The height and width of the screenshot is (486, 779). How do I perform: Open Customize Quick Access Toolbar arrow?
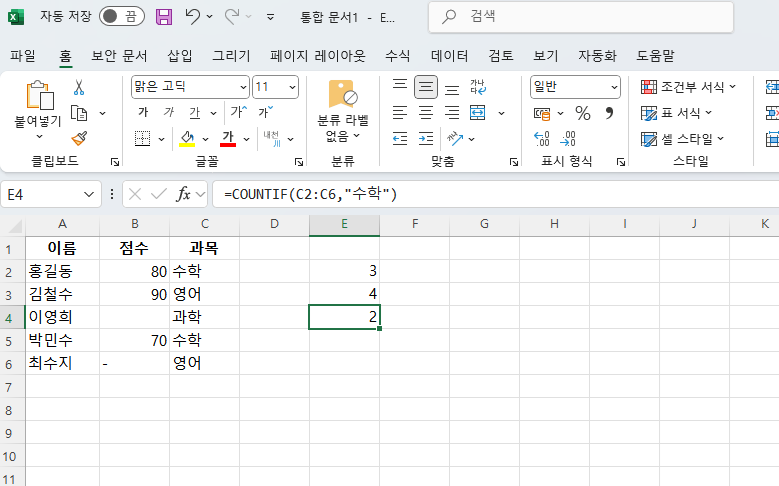(270, 17)
